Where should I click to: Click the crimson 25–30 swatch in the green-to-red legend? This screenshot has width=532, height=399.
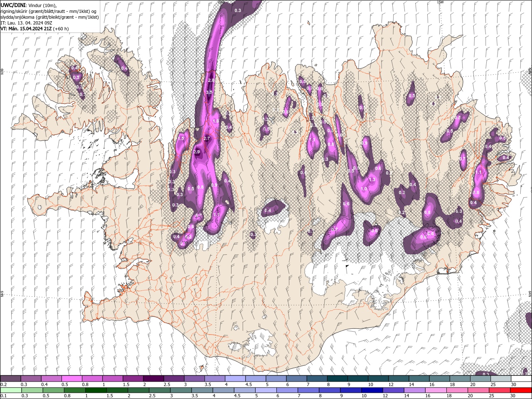tap(500, 390)
